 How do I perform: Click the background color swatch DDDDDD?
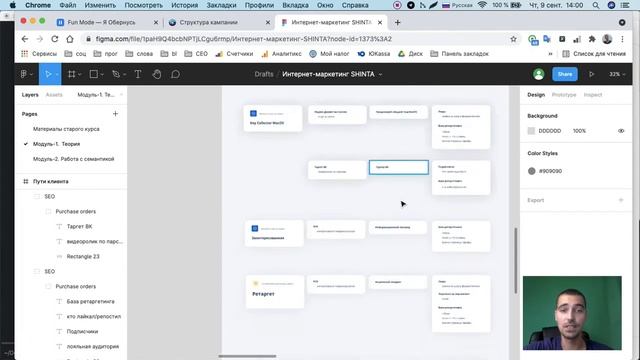click(531, 131)
